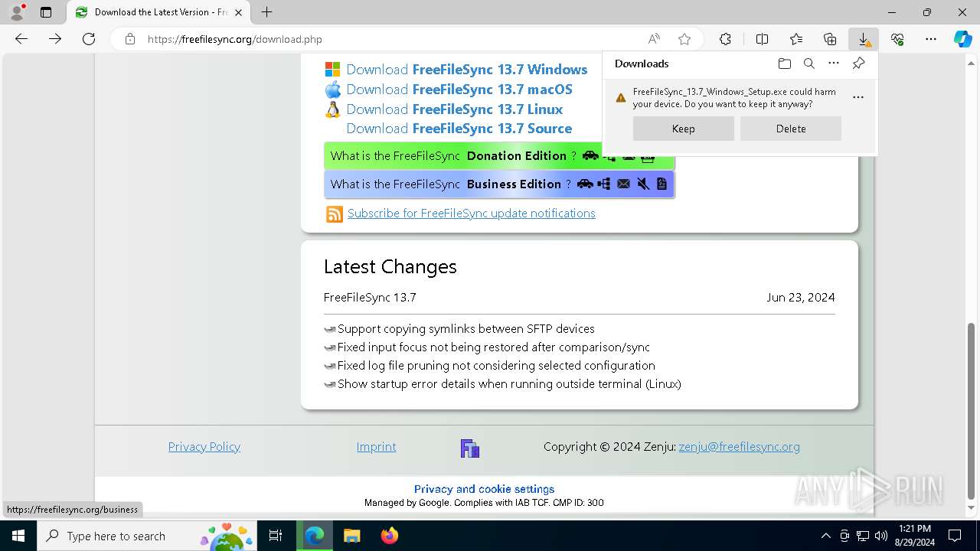Refresh the FreeFileSync download page
The image size is (980, 551).
coord(89,39)
